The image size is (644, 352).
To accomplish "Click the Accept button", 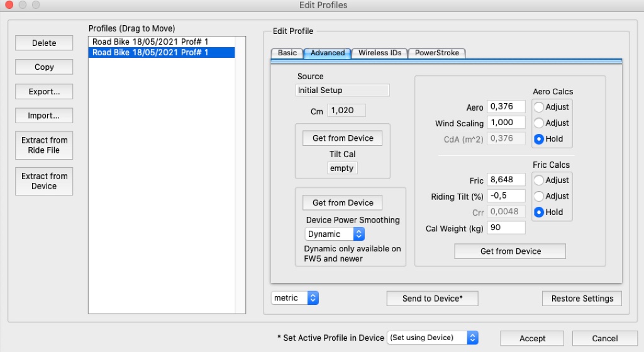I will tap(532, 338).
